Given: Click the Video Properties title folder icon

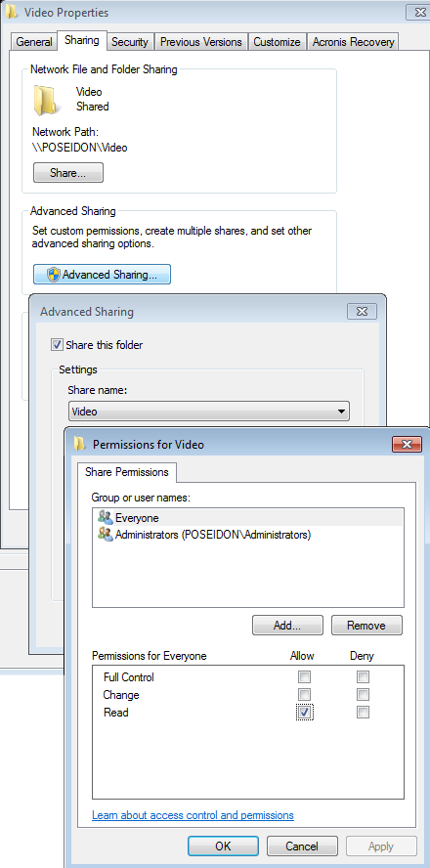Looking at the screenshot, I should [12, 12].
